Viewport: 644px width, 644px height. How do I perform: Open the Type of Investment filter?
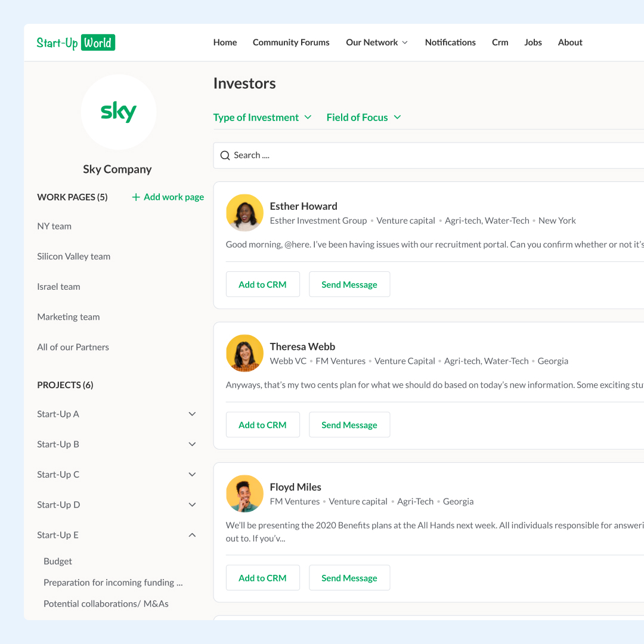click(x=262, y=117)
